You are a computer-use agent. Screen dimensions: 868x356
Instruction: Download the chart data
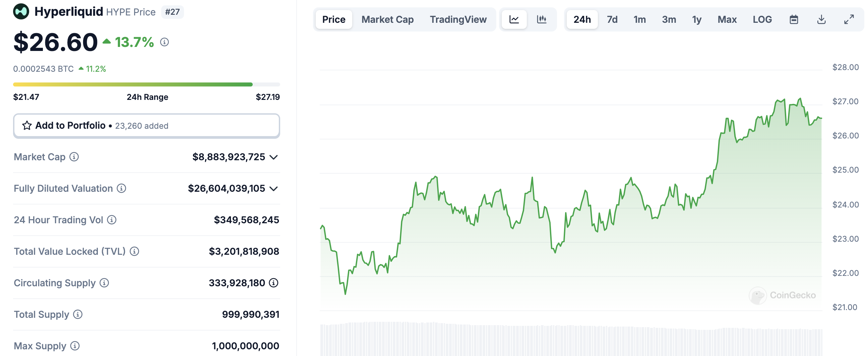[821, 19]
